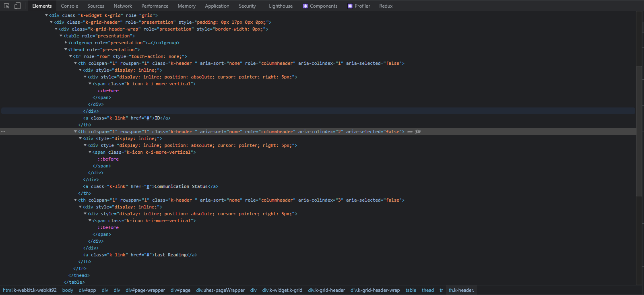The image size is (644, 295).
Task: Open the React Components tab
Action: tap(320, 6)
